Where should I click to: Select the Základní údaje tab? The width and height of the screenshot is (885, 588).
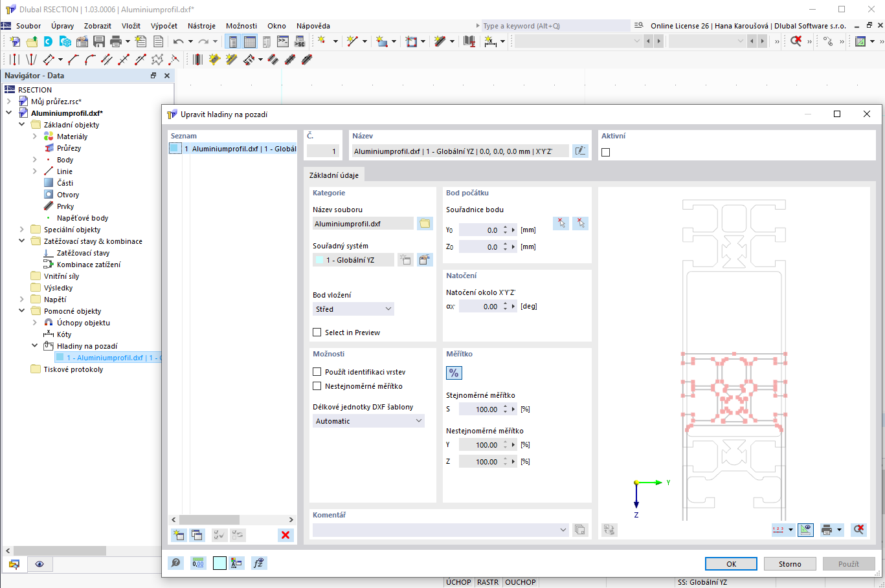click(x=334, y=175)
